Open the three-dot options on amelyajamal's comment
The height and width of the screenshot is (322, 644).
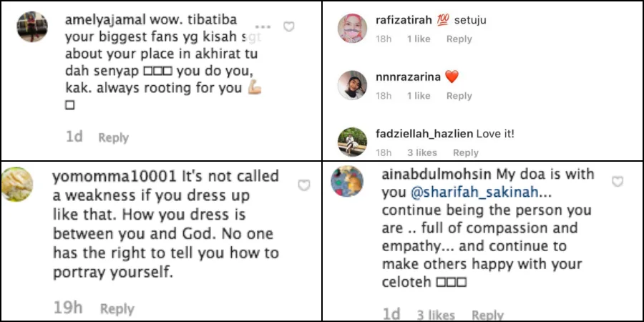[263, 26]
